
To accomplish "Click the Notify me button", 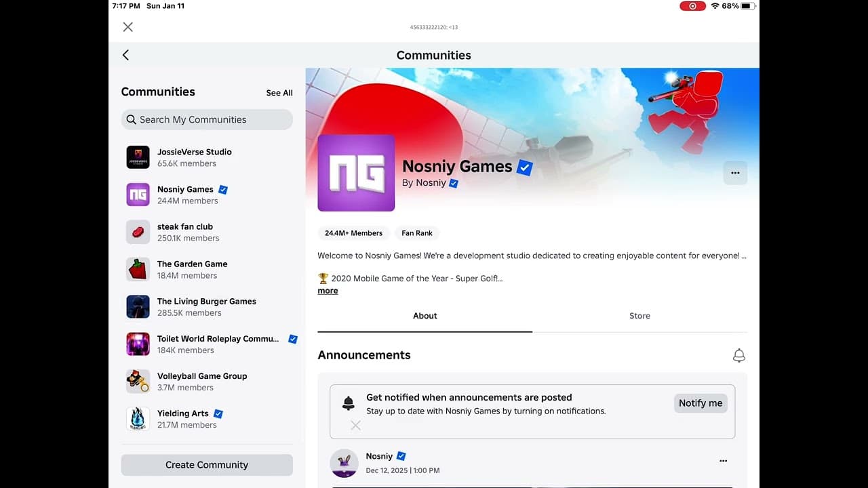I will click(701, 403).
